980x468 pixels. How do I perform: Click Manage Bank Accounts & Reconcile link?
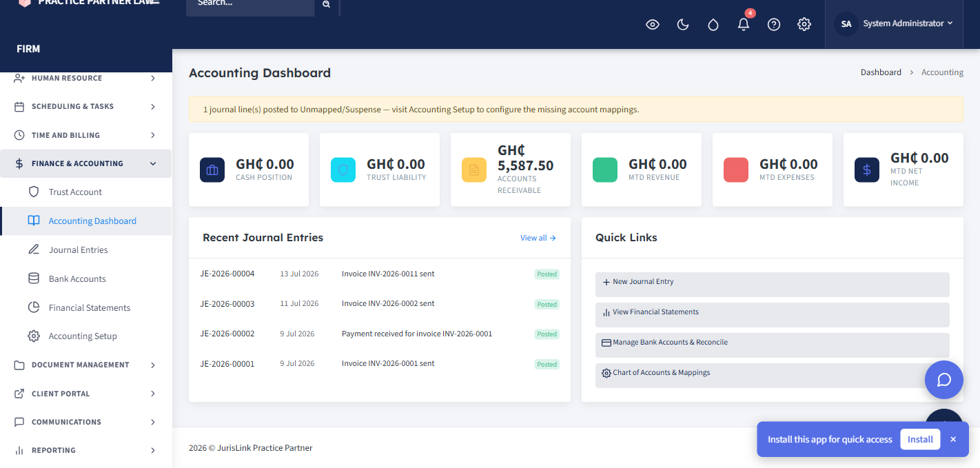tap(772, 345)
